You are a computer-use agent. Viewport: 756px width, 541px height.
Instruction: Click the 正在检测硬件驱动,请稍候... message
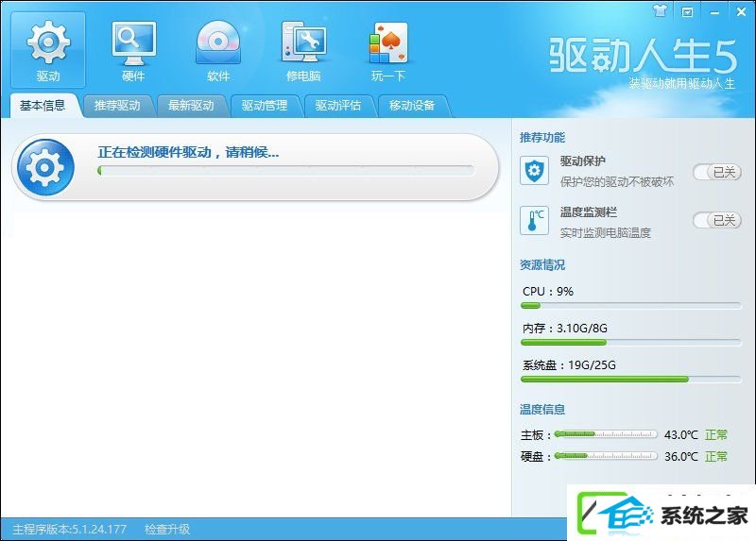pos(188,152)
